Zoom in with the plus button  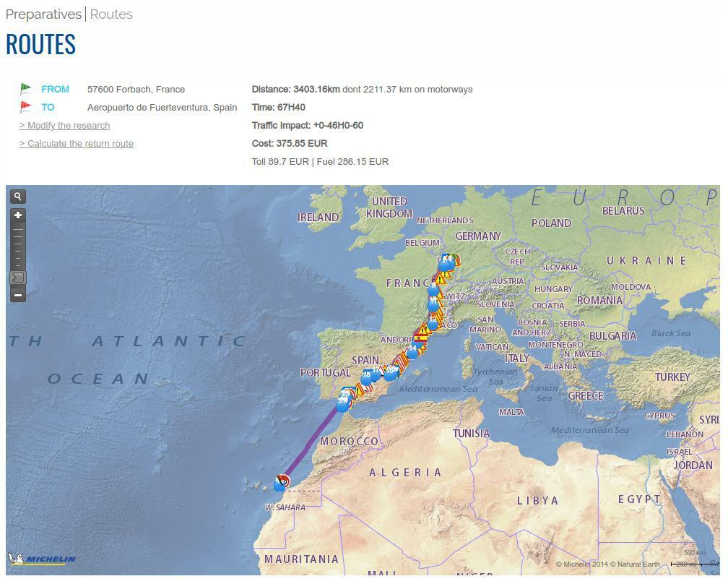(18, 215)
